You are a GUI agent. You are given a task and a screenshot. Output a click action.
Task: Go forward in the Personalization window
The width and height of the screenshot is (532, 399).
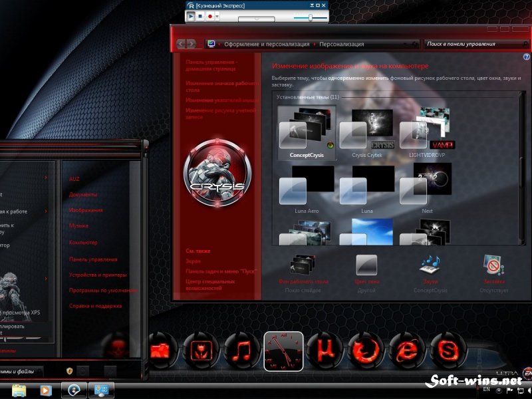pos(192,44)
